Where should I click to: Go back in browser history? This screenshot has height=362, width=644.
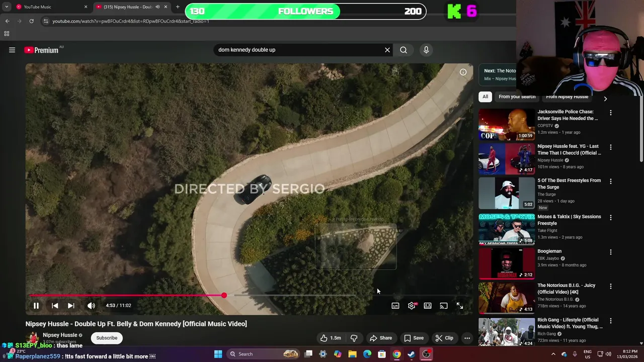7,21
